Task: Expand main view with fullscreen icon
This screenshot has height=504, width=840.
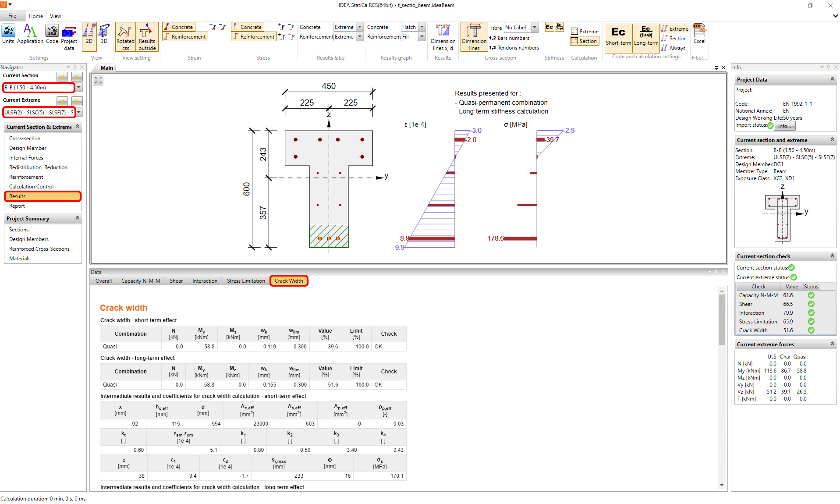Action: pos(98,80)
